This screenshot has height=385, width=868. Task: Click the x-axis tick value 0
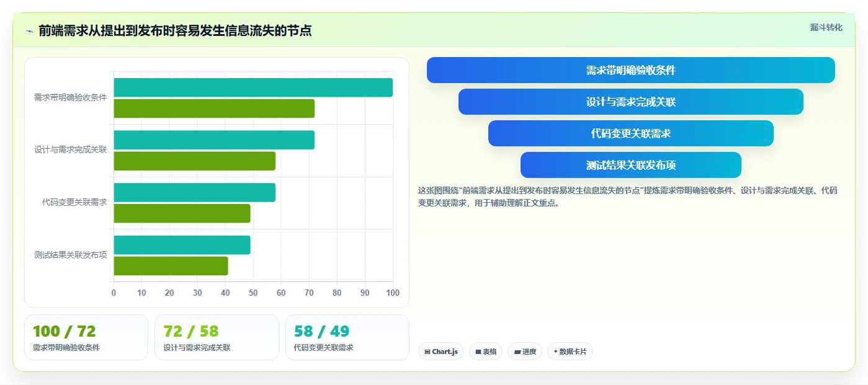pyautogui.click(x=114, y=293)
